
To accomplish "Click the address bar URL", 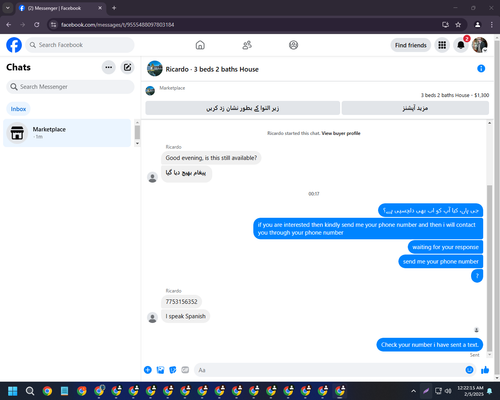I will [117, 25].
